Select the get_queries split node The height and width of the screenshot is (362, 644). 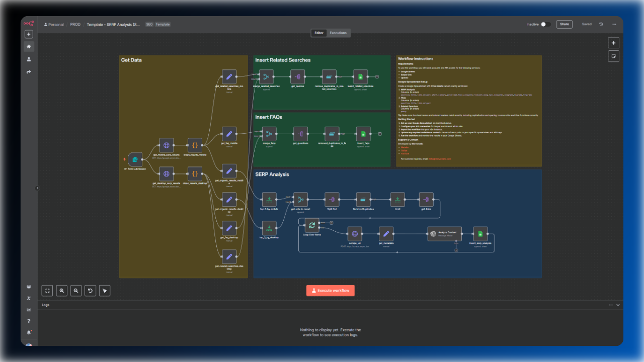(298, 77)
